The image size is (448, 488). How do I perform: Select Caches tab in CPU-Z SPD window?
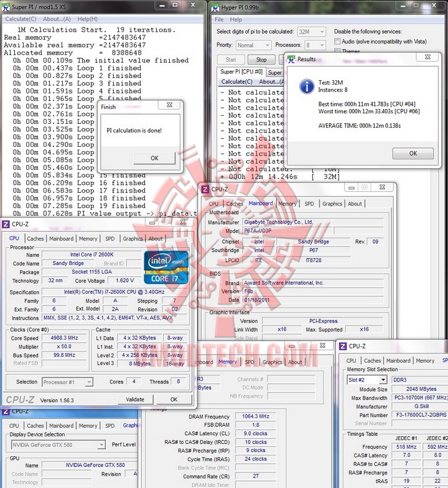(x=372, y=360)
